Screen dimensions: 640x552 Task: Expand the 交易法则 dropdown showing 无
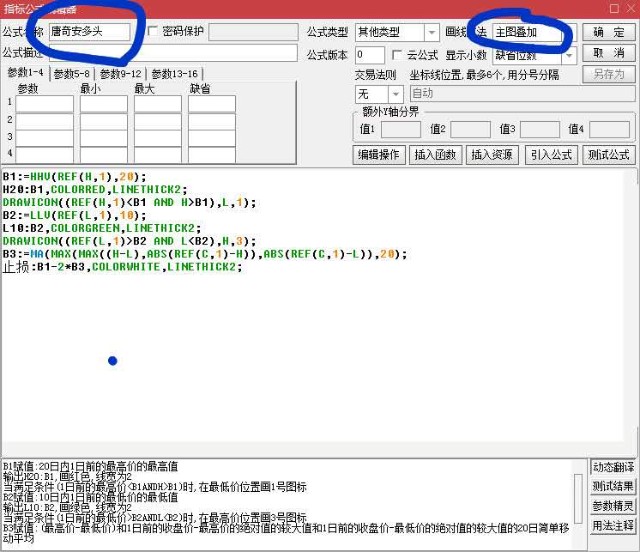pos(394,94)
